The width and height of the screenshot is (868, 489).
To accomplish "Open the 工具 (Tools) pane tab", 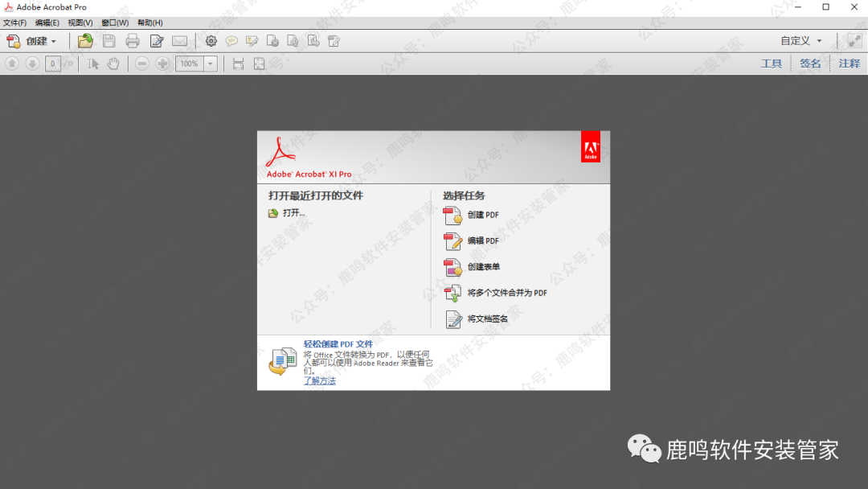I will click(772, 64).
